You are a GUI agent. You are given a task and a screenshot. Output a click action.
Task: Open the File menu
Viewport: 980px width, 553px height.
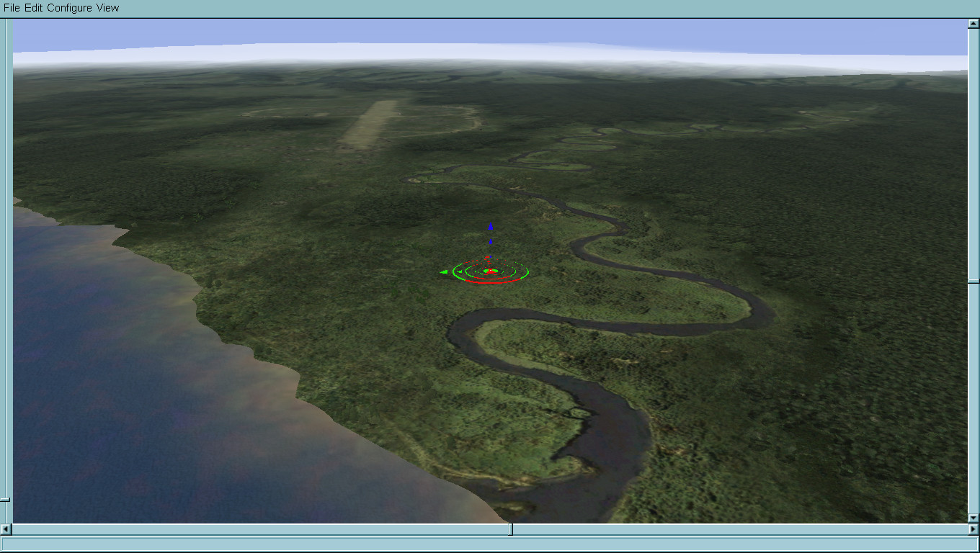pyautogui.click(x=12, y=8)
